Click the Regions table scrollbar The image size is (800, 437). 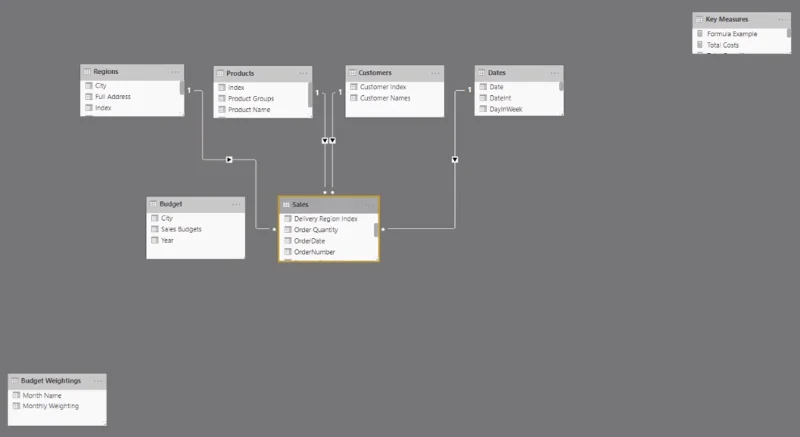point(182,88)
